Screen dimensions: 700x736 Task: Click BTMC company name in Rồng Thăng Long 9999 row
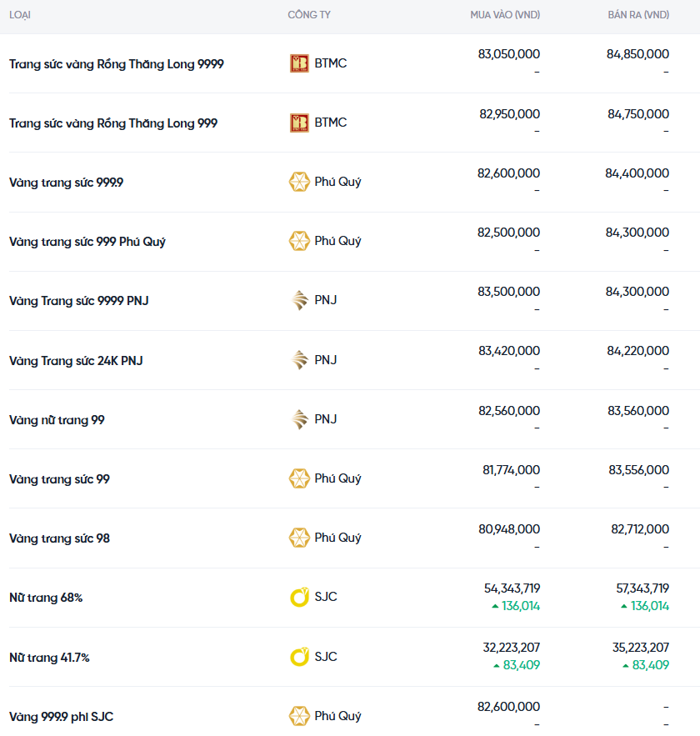click(x=331, y=63)
